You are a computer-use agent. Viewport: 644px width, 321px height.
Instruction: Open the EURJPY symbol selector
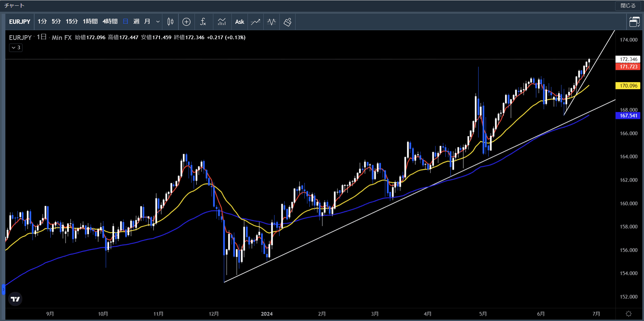20,22
